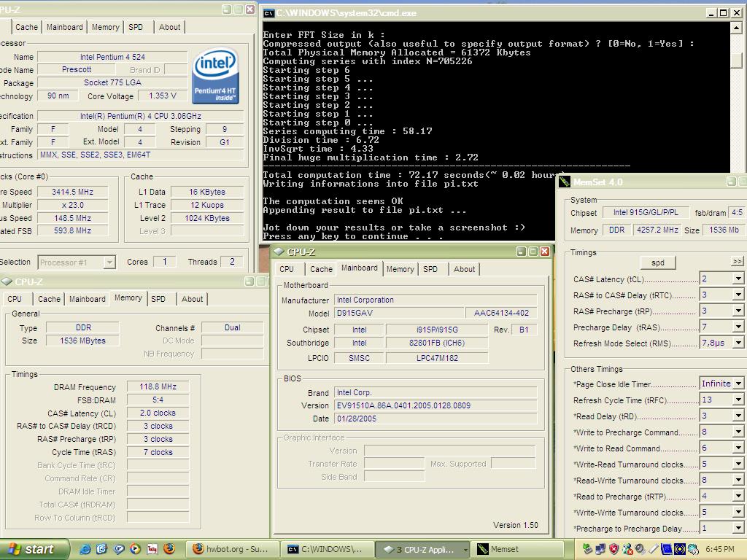Viewport: 747px width, 560px height.
Task: Open the Write to Read Command dropdown
Action: tap(738, 448)
